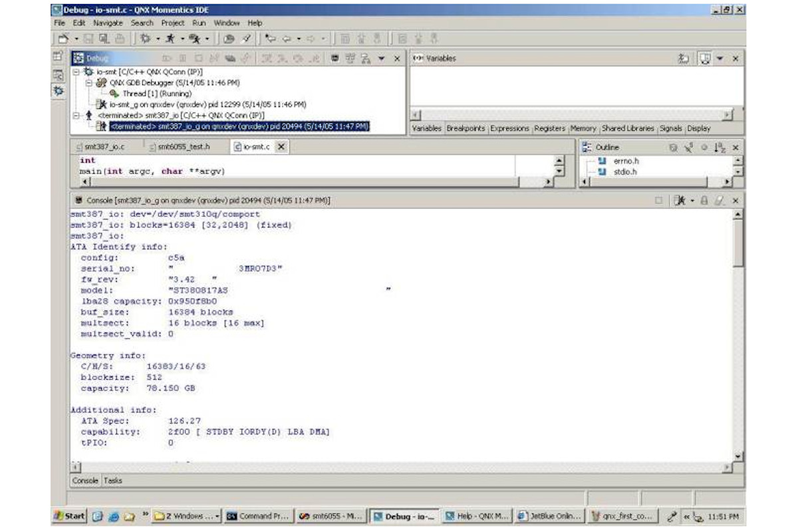The image size is (798, 532).
Task: Open the console selection dropdown arrow
Action: click(691, 200)
